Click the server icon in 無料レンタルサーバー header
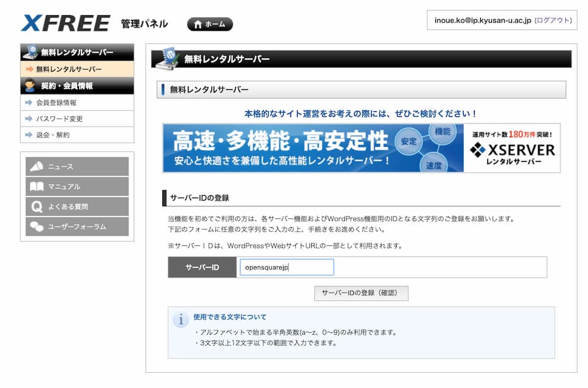Image resolution: width=588 pixels, height=388 pixels. 166,58
